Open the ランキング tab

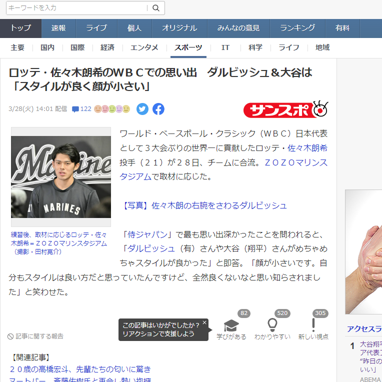click(297, 28)
